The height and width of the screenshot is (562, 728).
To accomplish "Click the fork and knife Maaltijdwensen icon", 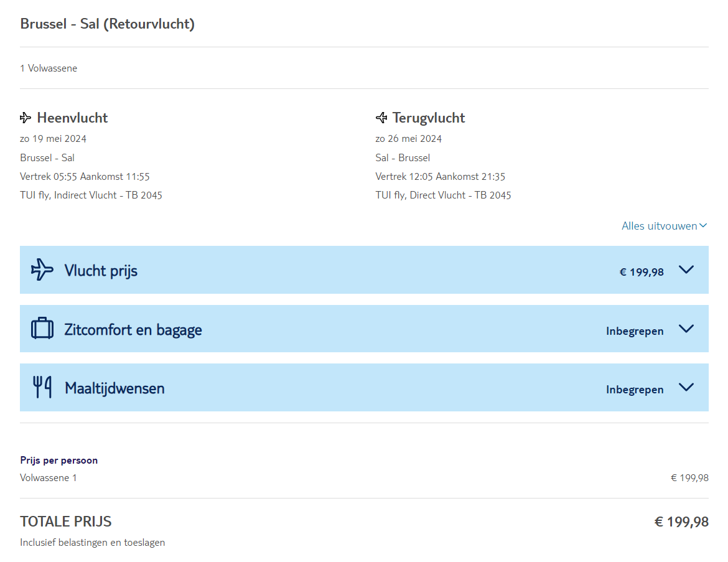I will [x=42, y=387].
